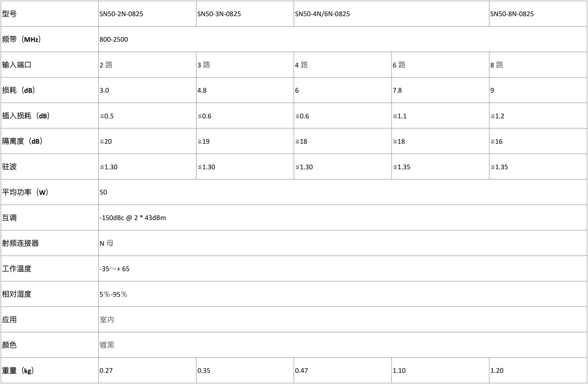Select the 镀黑 color cell
The width and height of the screenshot is (588, 384).
(343, 345)
